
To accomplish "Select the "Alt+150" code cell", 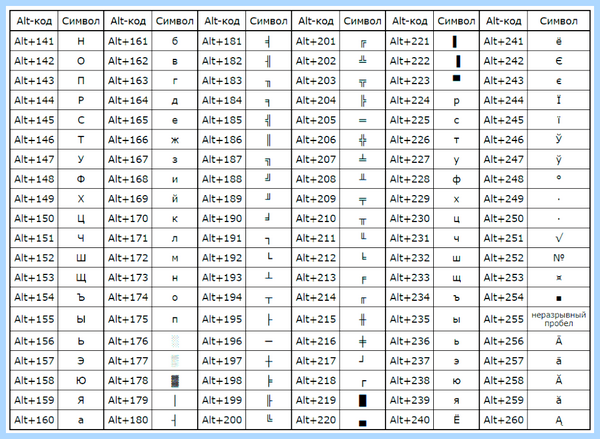I will click(34, 219).
